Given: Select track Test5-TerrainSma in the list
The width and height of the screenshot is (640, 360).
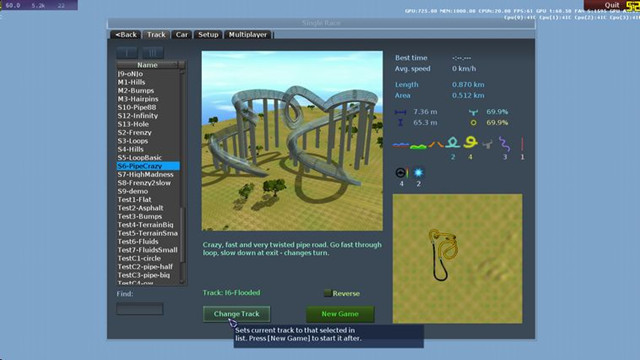Looking at the screenshot, I should click(x=148, y=233).
